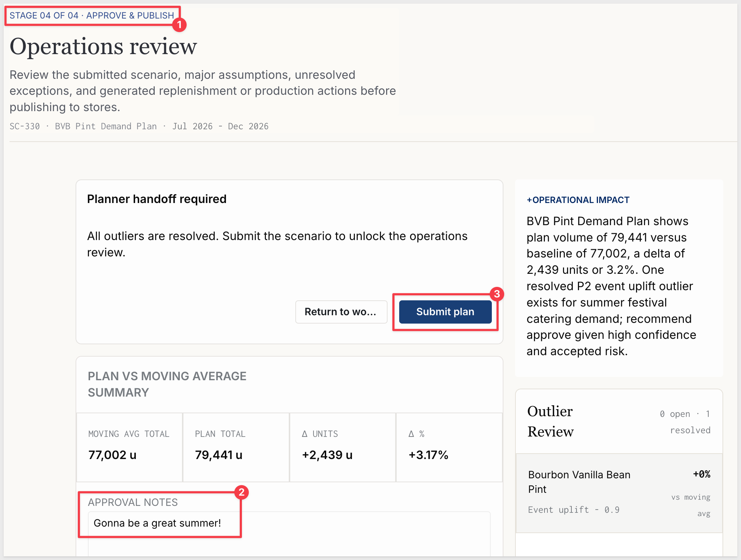Click the Return to workspace button
Screen dimensions: 741x560
pyautogui.click(x=341, y=312)
